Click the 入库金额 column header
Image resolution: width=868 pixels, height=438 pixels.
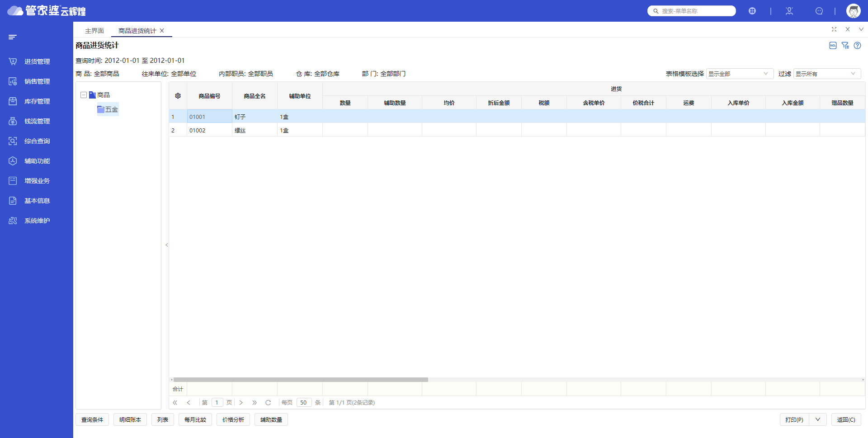coord(793,103)
